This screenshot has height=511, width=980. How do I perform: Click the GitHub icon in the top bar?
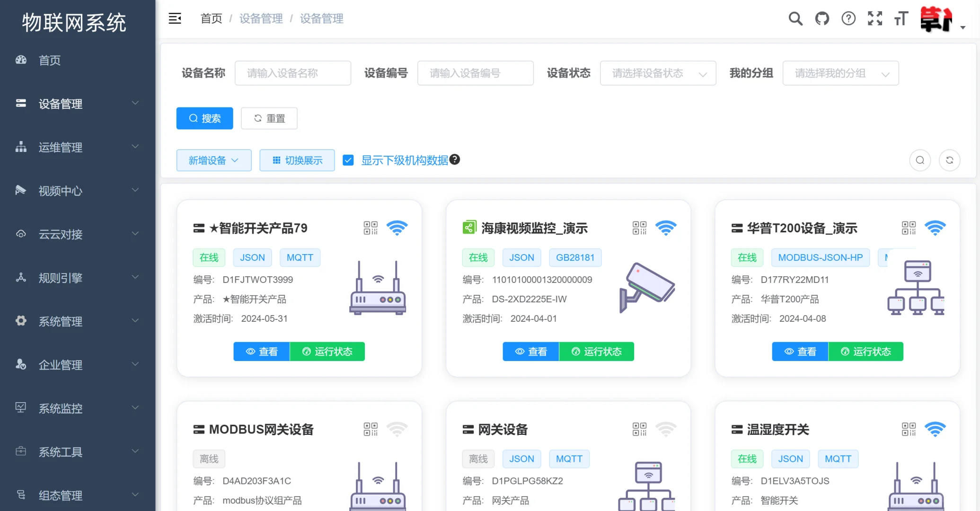pyautogui.click(x=822, y=18)
